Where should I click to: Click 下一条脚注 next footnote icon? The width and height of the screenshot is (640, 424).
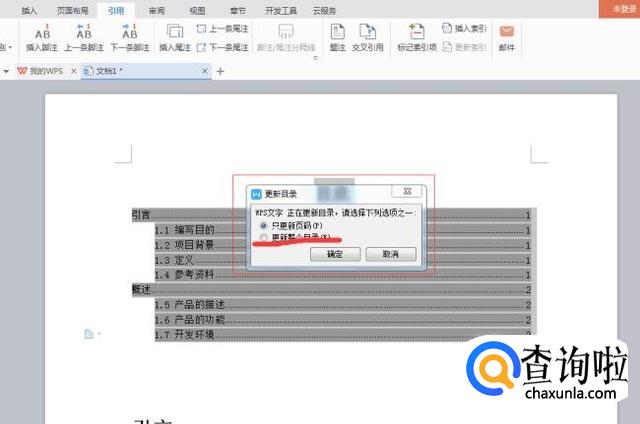pos(128,36)
